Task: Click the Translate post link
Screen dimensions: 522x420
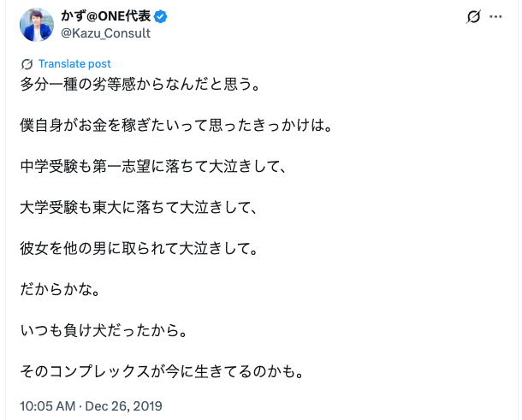Action: point(74,64)
